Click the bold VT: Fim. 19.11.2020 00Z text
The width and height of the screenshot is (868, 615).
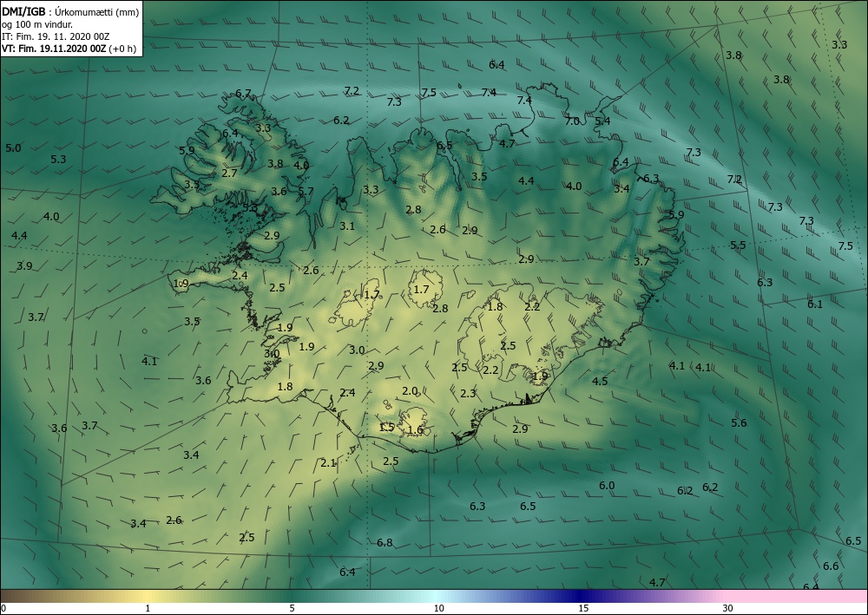(x=54, y=49)
